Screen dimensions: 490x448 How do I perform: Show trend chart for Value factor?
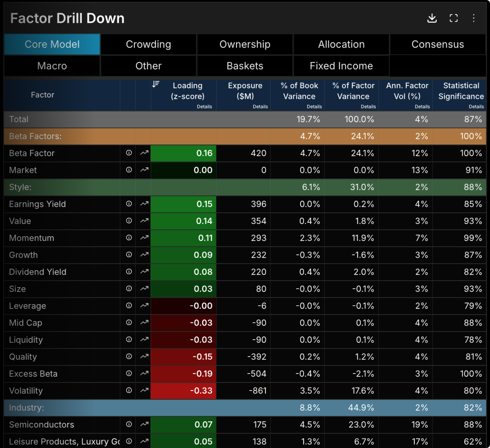(144, 221)
